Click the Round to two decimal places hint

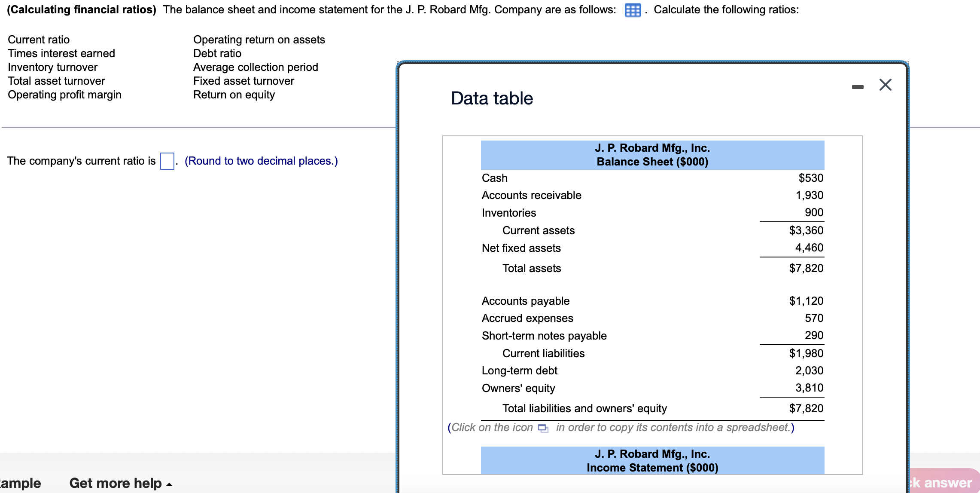(x=261, y=161)
